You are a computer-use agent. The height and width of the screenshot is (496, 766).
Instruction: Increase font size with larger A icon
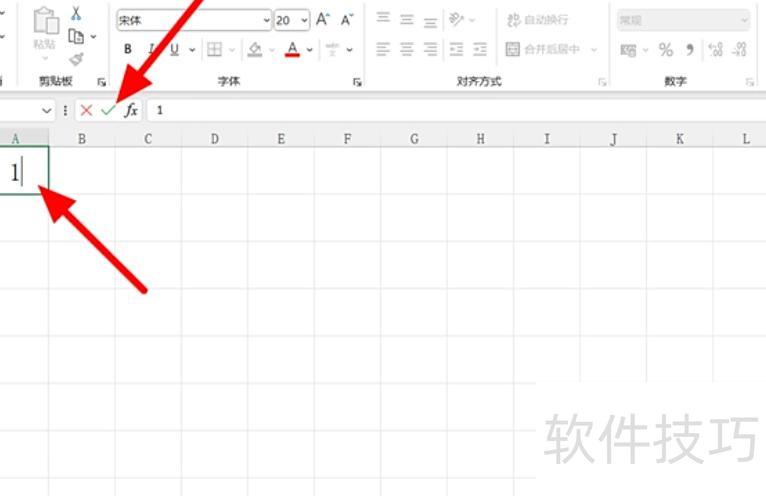pos(322,20)
